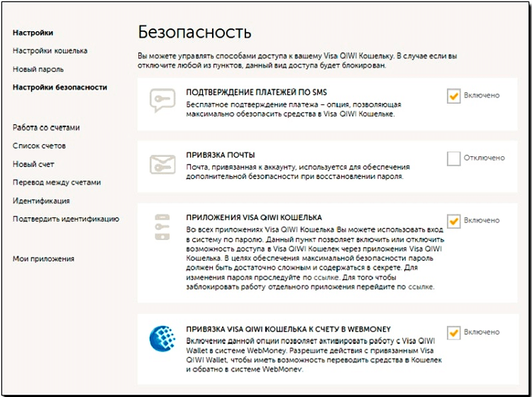Viewport: 532px width, 397px height.
Task: Click the ПОДТВЕРЖДЕНИЕ ПЛАТЕЖЕЙ ПО SMS title
Action: coord(257,92)
